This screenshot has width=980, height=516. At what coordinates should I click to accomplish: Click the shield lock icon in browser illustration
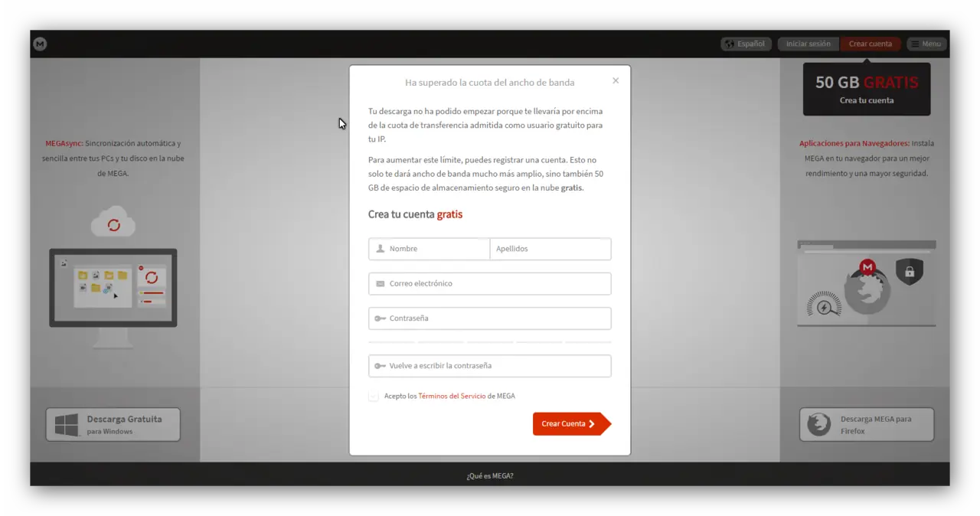(910, 272)
